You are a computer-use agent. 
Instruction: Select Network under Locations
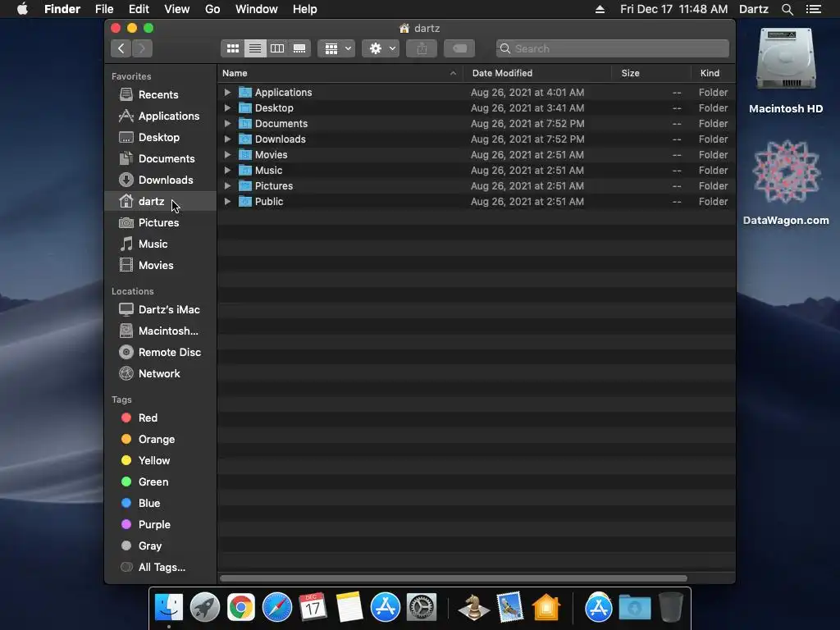pyautogui.click(x=160, y=374)
